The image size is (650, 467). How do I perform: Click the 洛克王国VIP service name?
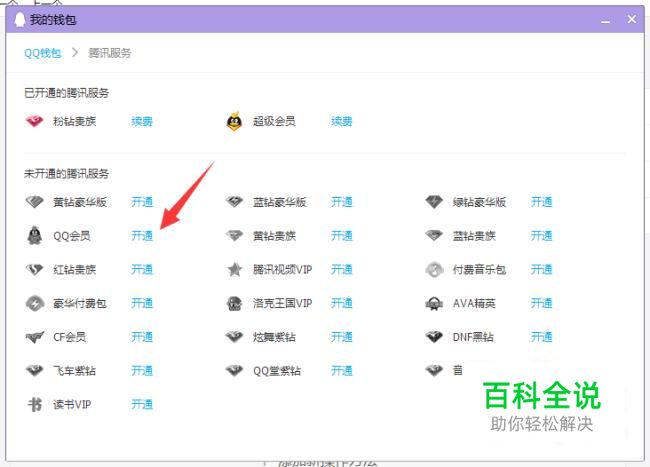tap(282, 303)
